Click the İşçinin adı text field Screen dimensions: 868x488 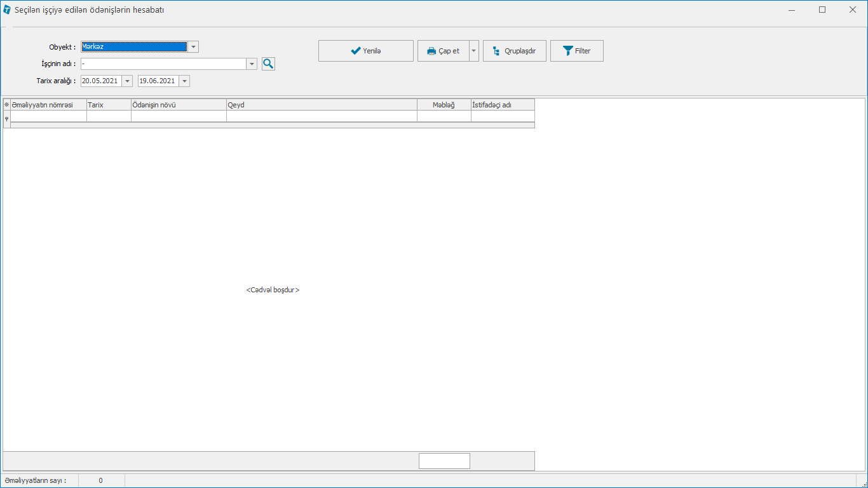point(163,64)
